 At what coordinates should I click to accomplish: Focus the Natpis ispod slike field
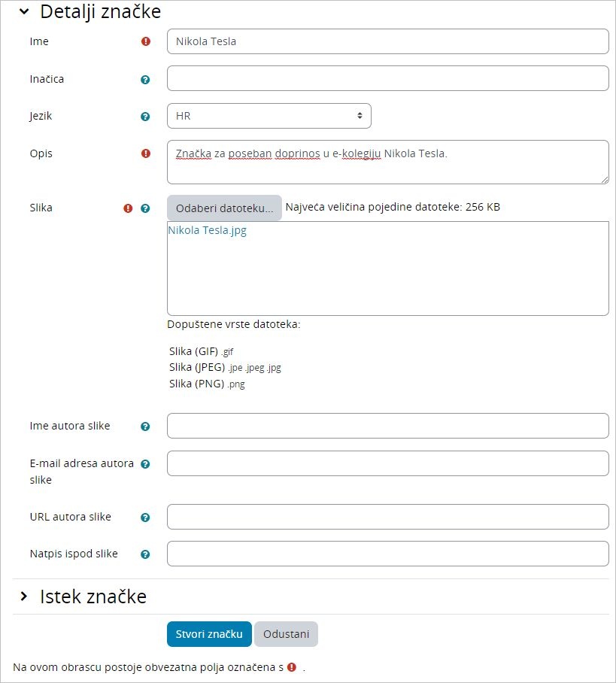click(387, 554)
